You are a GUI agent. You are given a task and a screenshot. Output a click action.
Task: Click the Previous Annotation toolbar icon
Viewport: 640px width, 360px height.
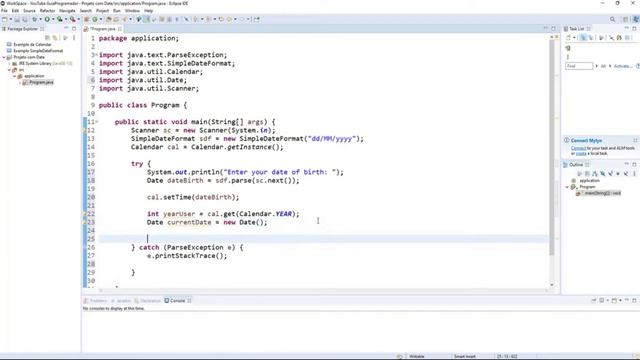coord(209,19)
